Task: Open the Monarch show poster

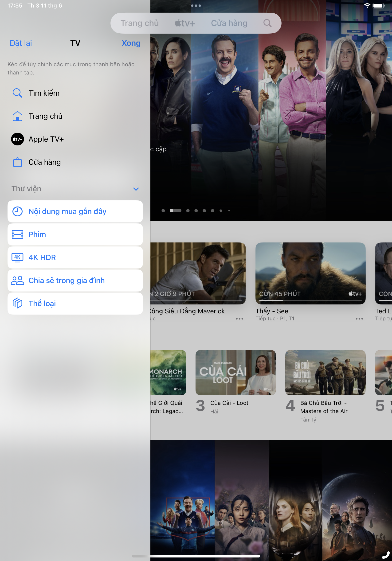Action: [168, 373]
